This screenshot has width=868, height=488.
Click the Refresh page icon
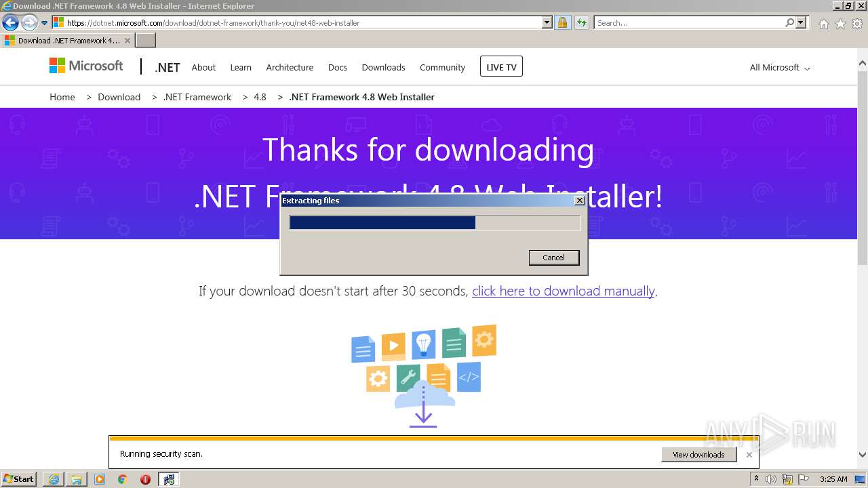tap(581, 22)
